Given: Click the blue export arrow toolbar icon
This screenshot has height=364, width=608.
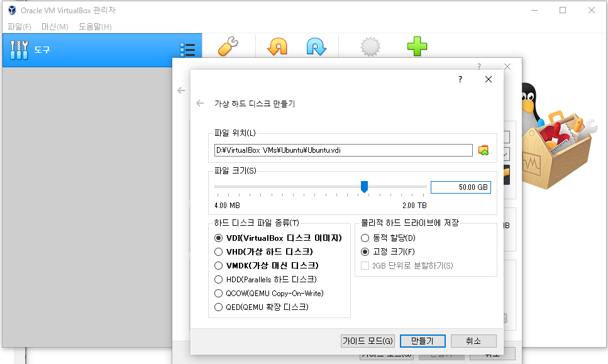Looking at the screenshot, I should pyautogui.click(x=316, y=47).
